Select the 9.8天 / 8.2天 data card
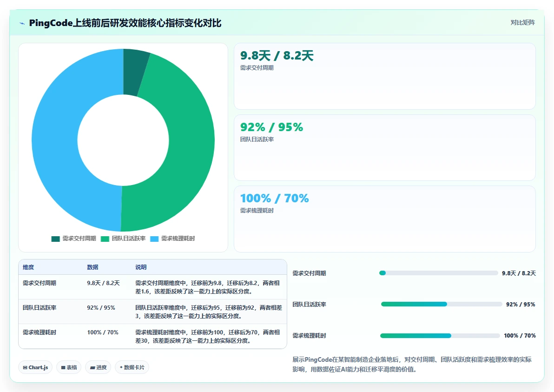 point(385,76)
